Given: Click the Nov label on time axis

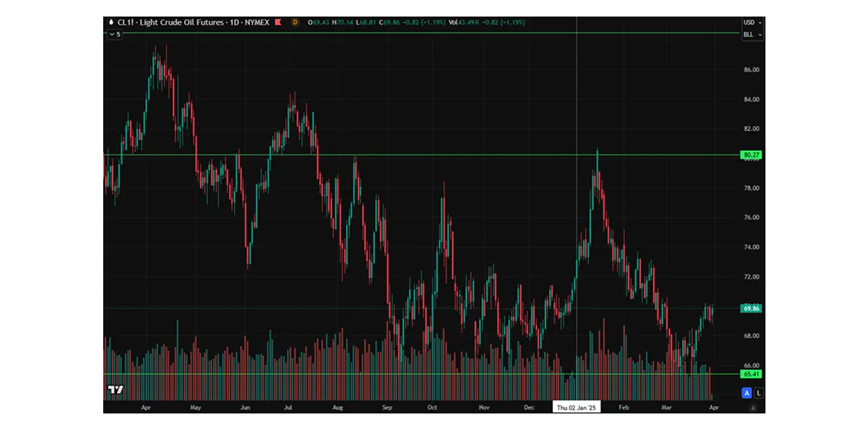Looking at the screenshot, I should click(x=483, y=408).
